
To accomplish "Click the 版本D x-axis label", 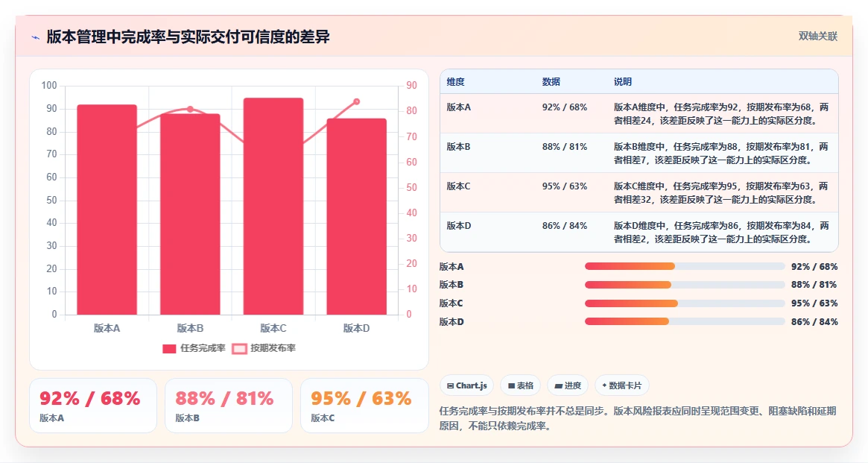I will click(356, 328).
